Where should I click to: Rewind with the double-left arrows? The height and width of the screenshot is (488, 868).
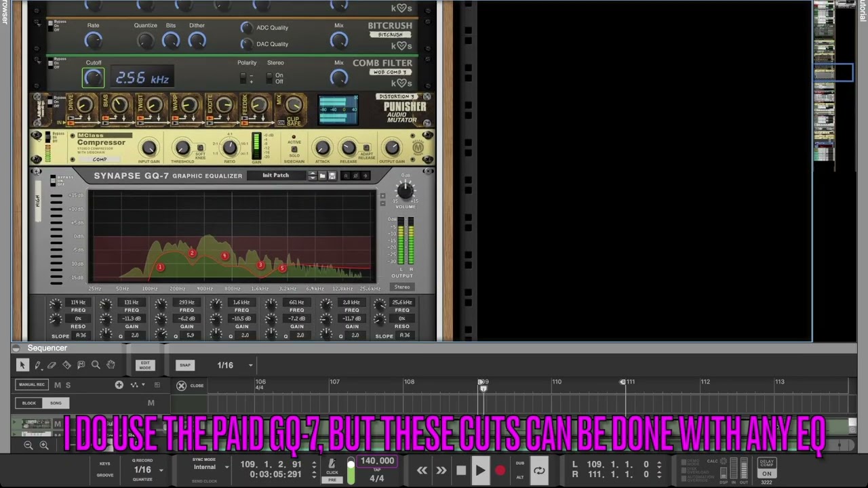point(422,470)
